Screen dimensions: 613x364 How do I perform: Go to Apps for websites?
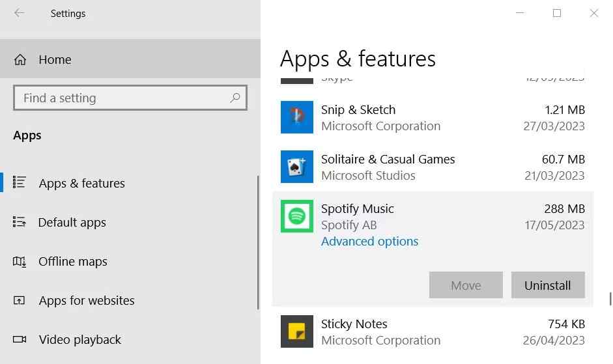(86, 301)
